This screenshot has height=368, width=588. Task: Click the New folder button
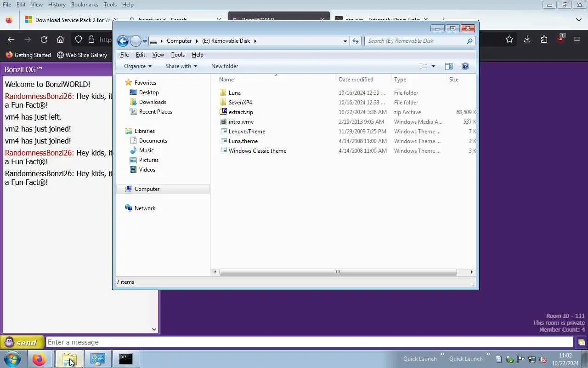[x=225, y=66]
